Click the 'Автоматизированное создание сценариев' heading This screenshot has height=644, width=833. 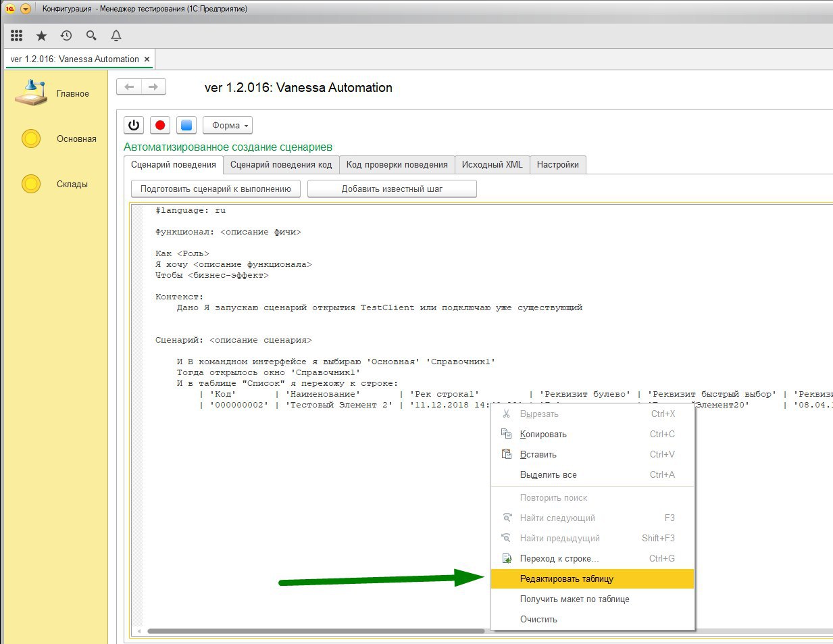pyautogui.click(x=228, y=147)
